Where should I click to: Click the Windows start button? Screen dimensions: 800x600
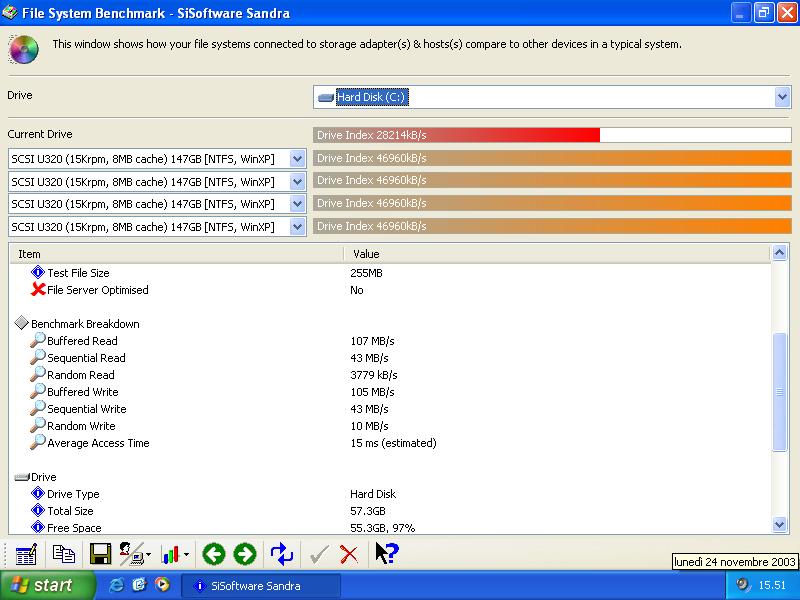pyautogui.click(x=48, y=585)
